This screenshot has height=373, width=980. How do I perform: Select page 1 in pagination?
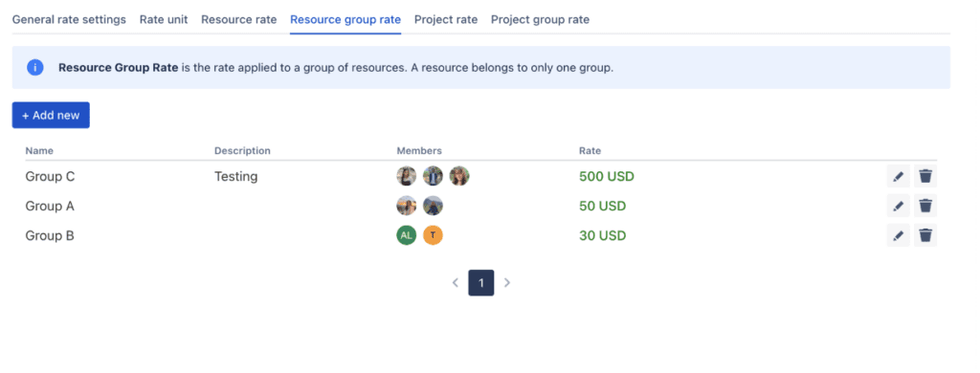(x=481, y=282)
